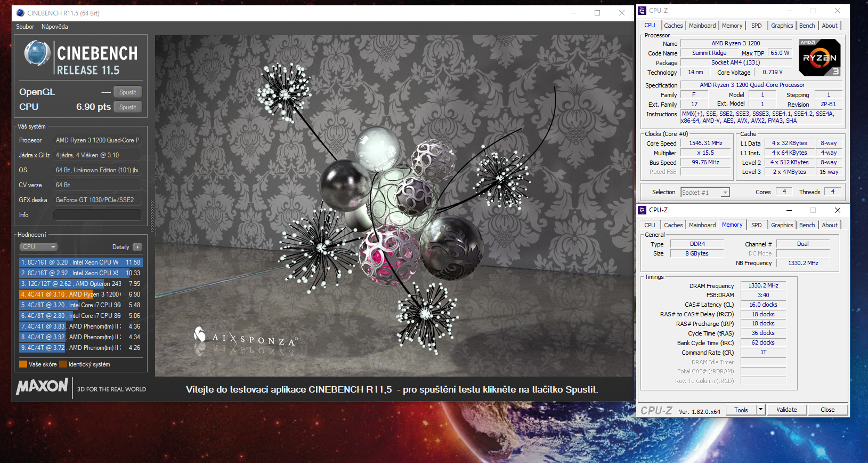Image resolution: width=868 pixels, height=463 pixels.
Task: Click the Core Speed 1546.31 MHz value
Action: (705, 143)
